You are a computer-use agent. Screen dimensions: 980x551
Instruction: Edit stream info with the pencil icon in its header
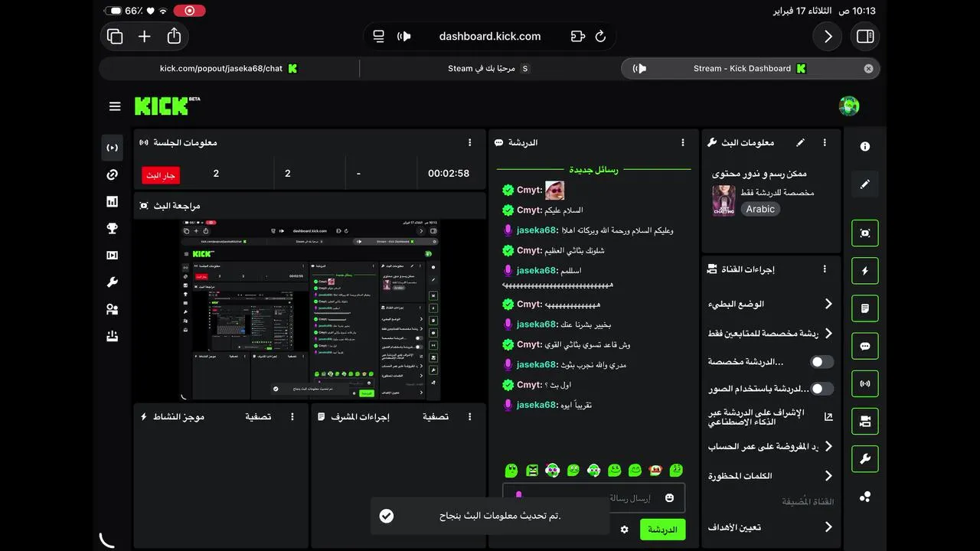click(800, 142)
